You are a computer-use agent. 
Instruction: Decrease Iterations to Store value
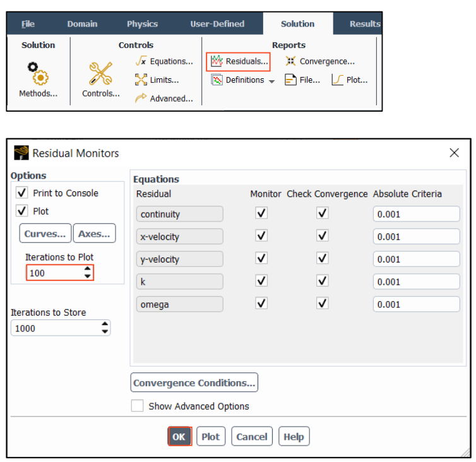point(105,332)
